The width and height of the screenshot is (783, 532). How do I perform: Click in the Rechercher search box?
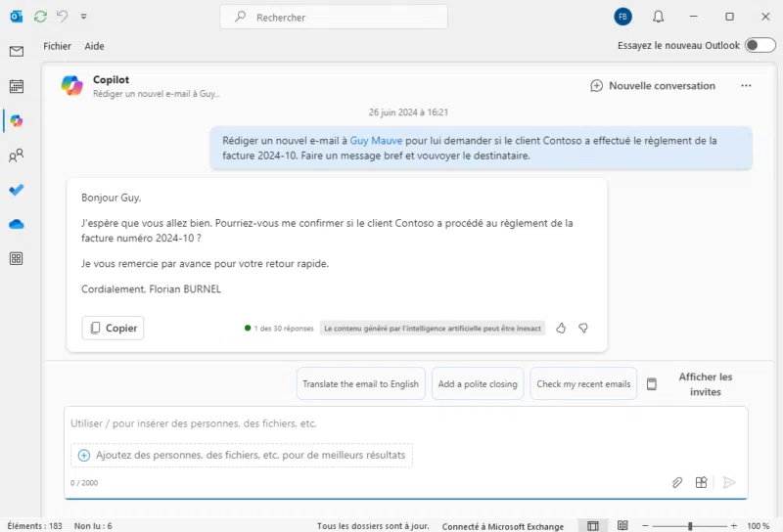(334, 17)
